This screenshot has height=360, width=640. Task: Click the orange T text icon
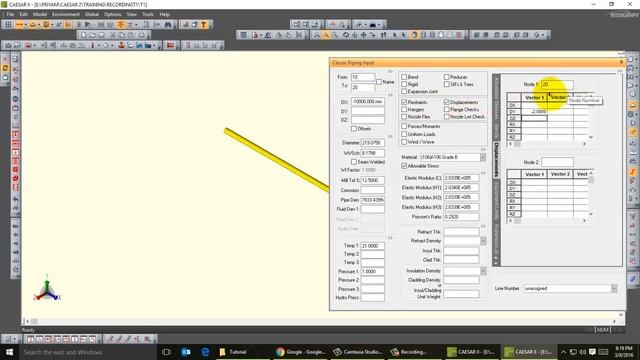coord(204,25)
